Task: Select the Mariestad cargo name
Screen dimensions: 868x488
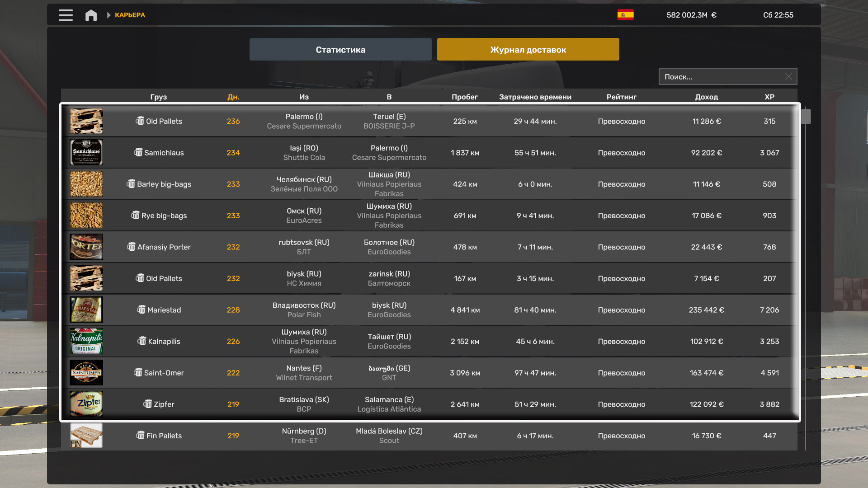Action: (x=164, y=310)
